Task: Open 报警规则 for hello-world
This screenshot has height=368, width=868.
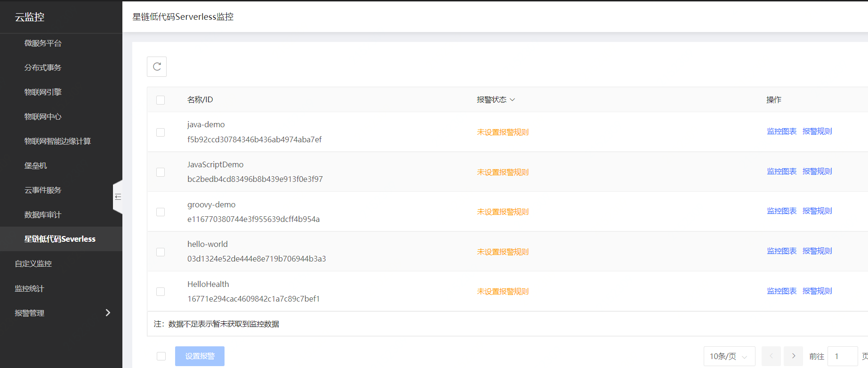Action: 817,251
